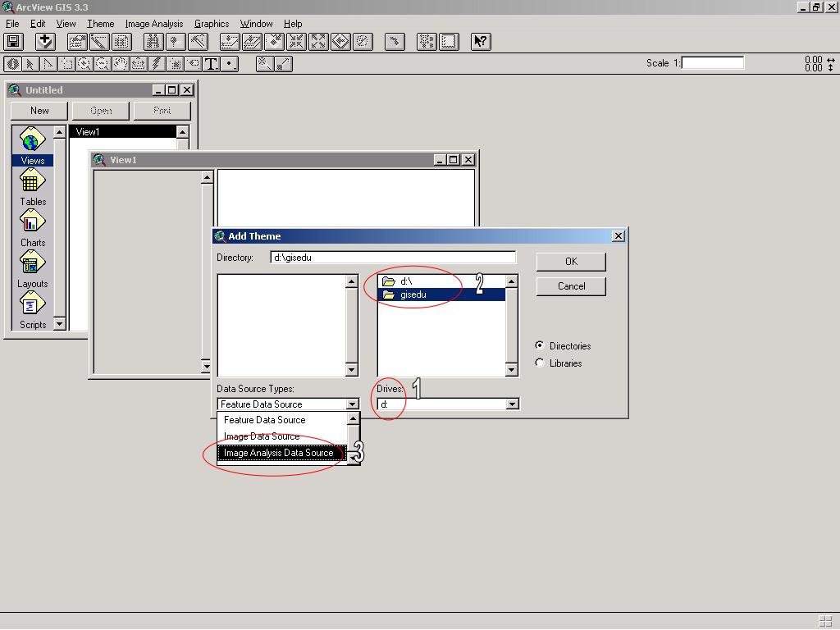Open the Window menu
Screen dimensions: 840x630
point(256,24)
